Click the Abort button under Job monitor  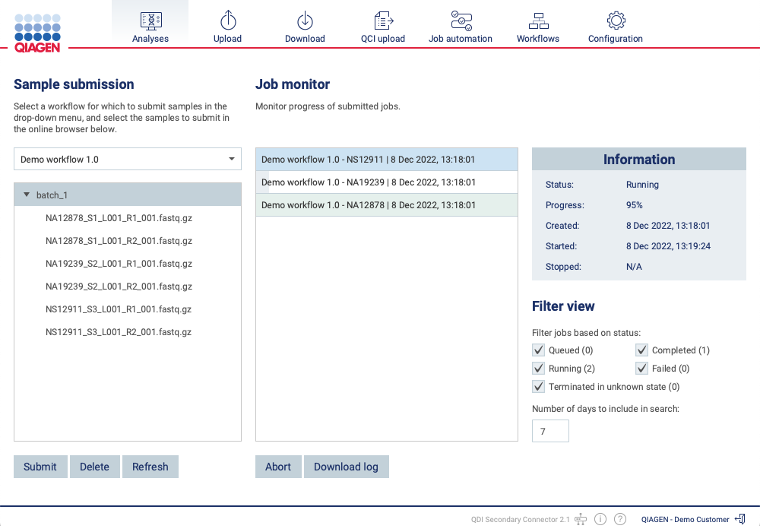tap(278, 467)
